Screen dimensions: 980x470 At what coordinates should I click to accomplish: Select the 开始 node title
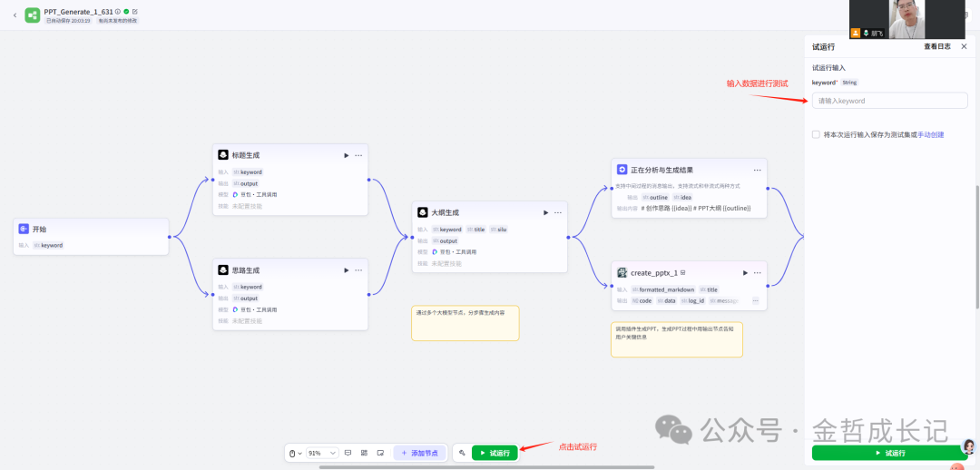click(x=39, y=230)
